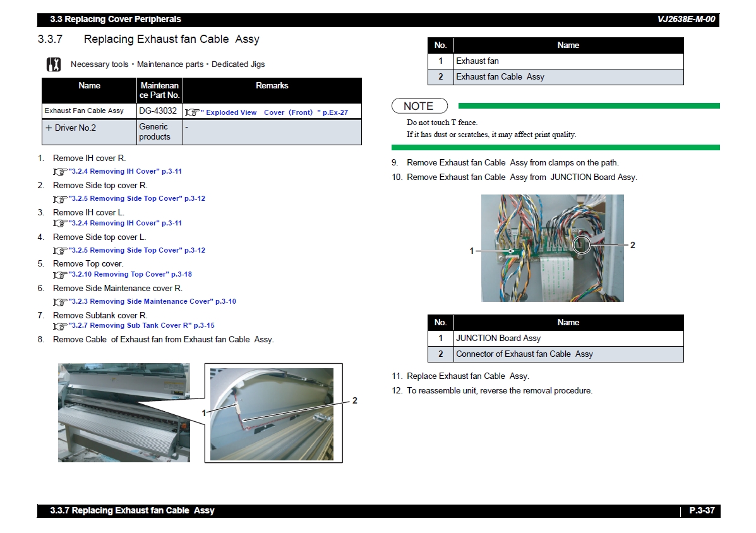Click hand icon under Remove IH cover R step

(x=60, y=172)
